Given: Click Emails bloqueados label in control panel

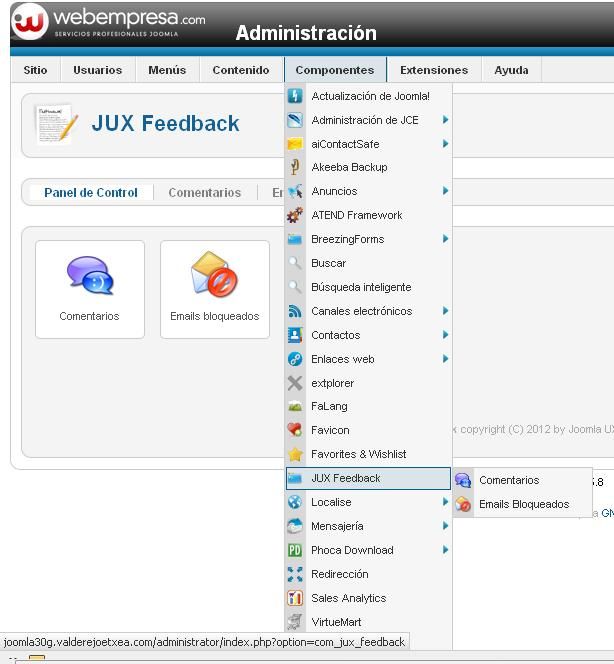Looking at the screenshot, I should pyautogui.click(x=215, y=316).
